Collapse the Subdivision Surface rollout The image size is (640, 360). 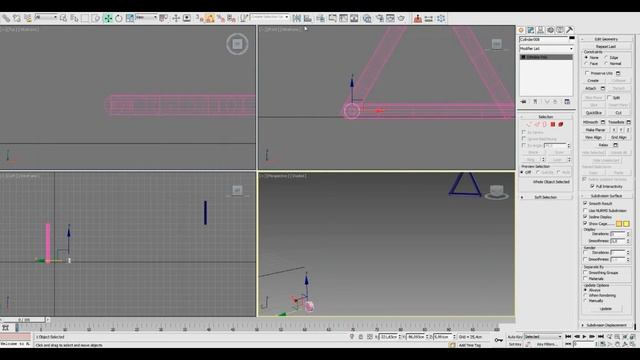607,196
